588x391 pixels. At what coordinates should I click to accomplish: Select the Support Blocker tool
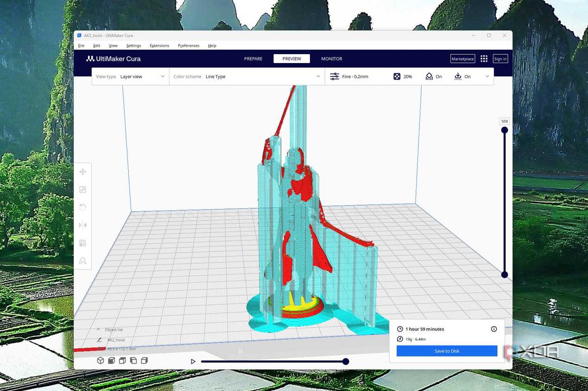pyautogui.click(x=82, y=260)
